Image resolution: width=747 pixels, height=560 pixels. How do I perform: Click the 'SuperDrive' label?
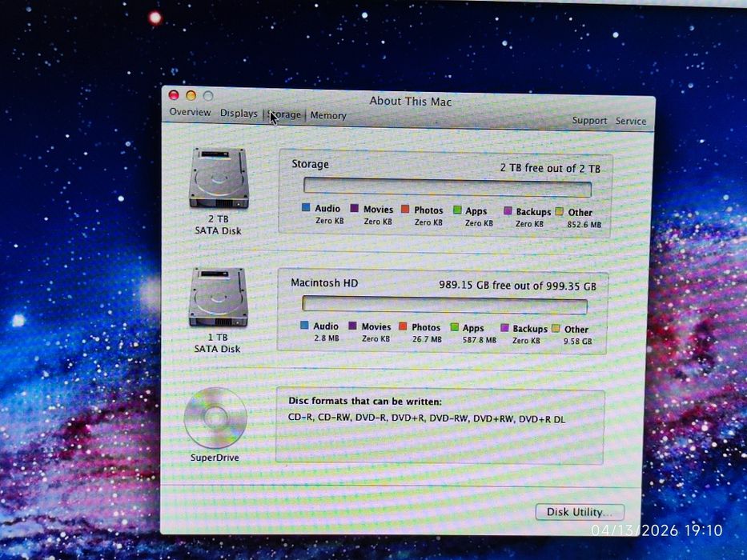point(215,458)
